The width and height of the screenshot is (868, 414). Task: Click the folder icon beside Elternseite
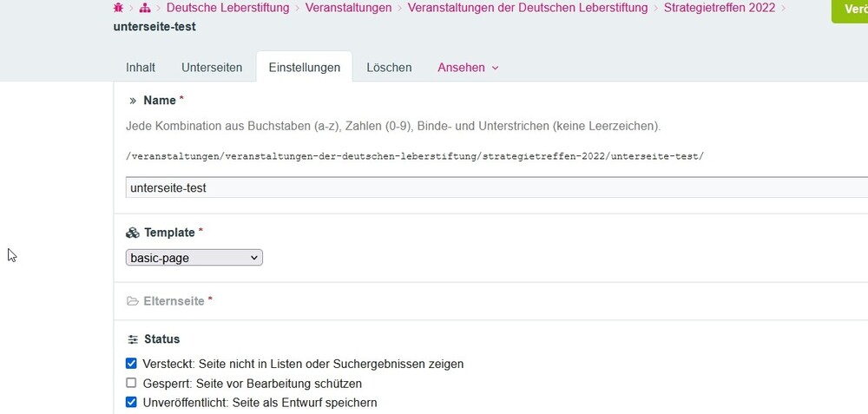[x=133, y=301]
